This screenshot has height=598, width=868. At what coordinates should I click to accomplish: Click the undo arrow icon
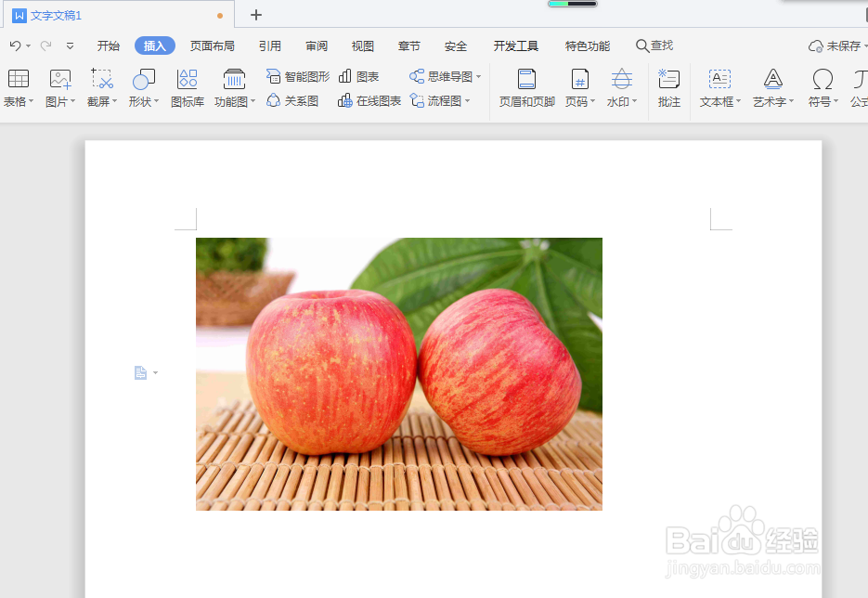click(16, 45)
